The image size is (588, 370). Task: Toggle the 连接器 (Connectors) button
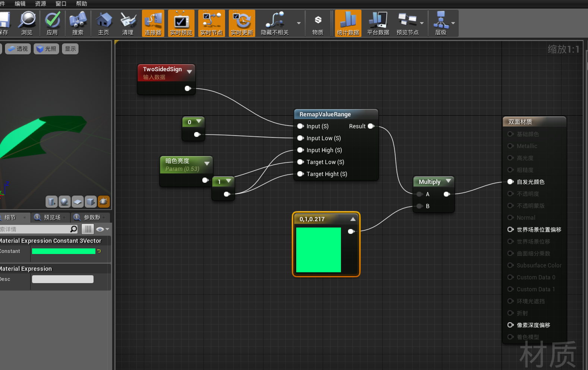153,23
